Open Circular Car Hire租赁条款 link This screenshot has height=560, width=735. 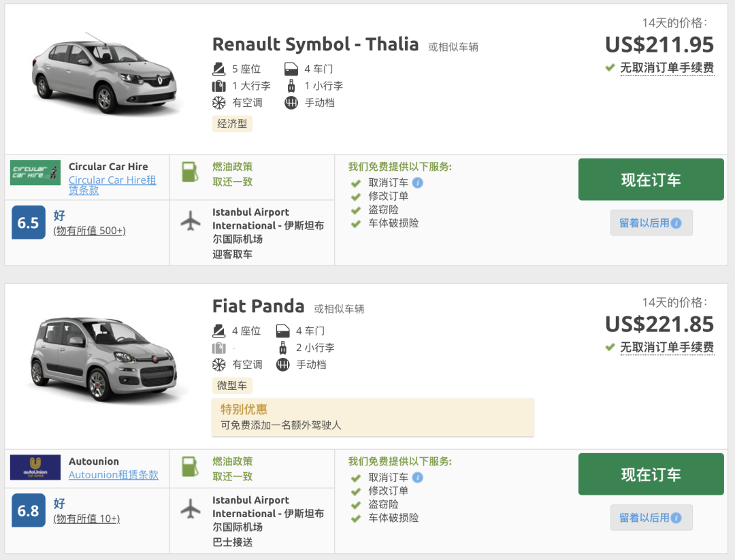click(112, 185)
